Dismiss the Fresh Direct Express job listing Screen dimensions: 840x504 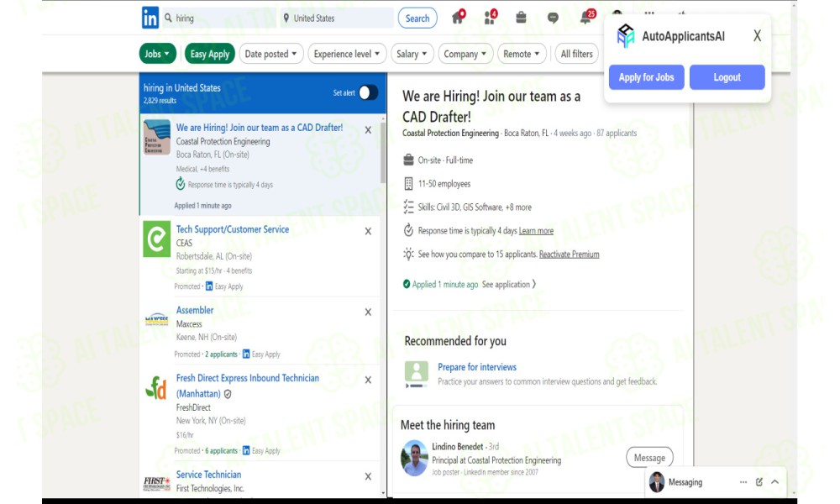[368, 381]
